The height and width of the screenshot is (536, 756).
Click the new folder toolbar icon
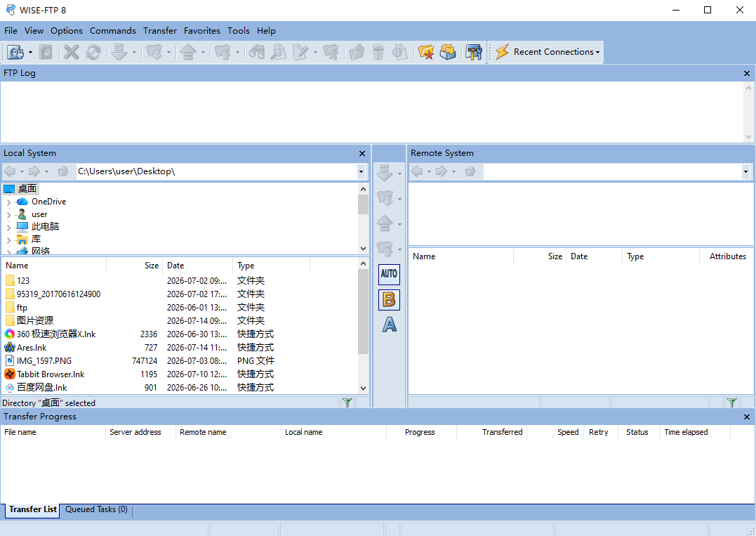tap(357, 51)
